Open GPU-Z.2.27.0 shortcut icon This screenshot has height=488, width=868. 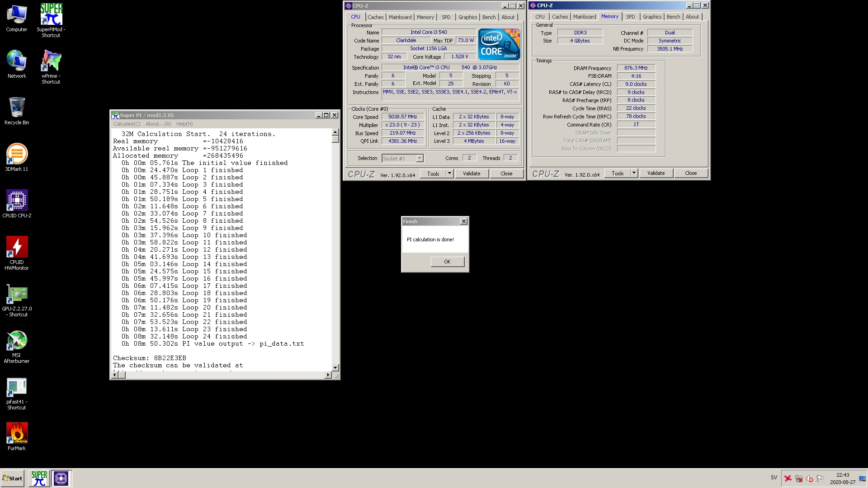17,300
